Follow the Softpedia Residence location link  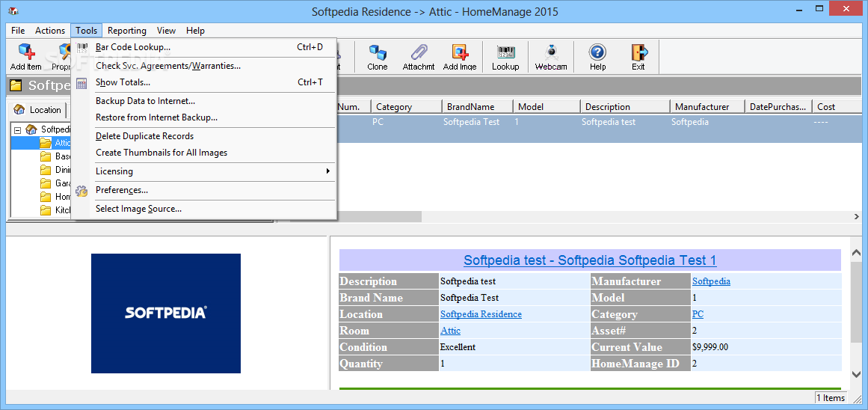481,314
